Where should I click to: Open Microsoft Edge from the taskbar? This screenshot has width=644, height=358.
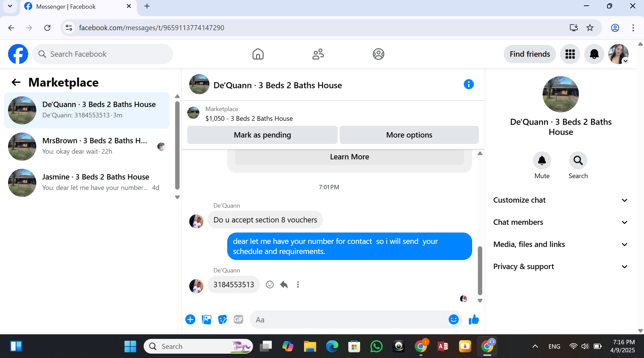coord(332,346)
